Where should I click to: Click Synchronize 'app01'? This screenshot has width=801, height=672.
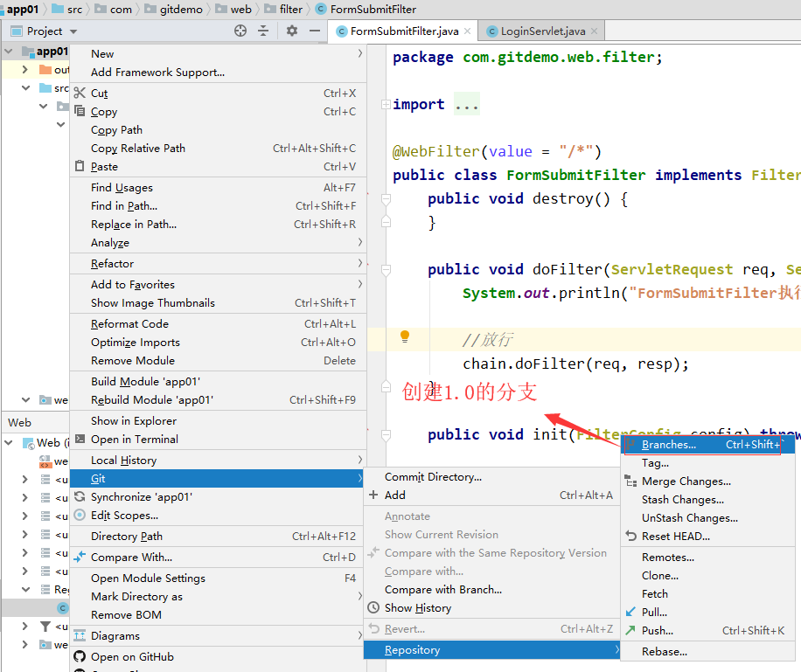point(218,497)
